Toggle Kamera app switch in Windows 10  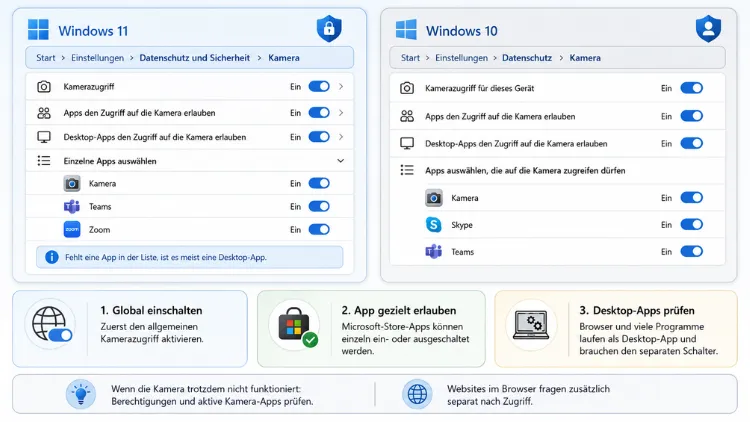click(x=692, y=198)
